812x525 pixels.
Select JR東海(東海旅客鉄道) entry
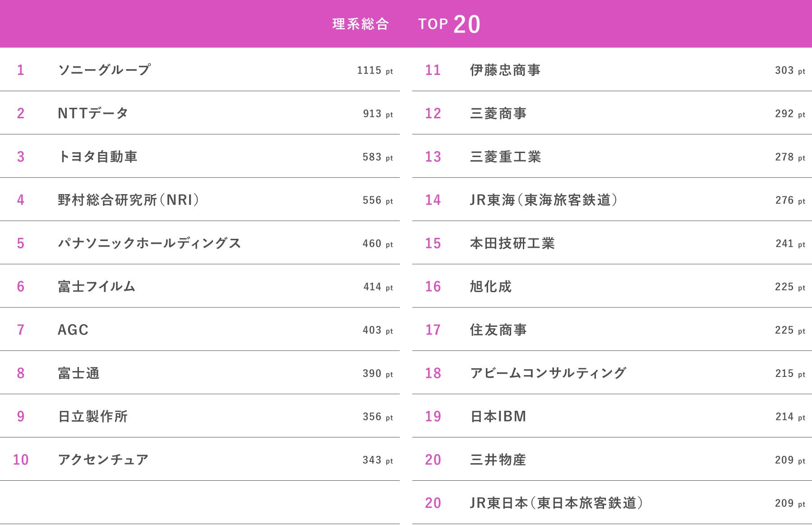coord(544,200)
